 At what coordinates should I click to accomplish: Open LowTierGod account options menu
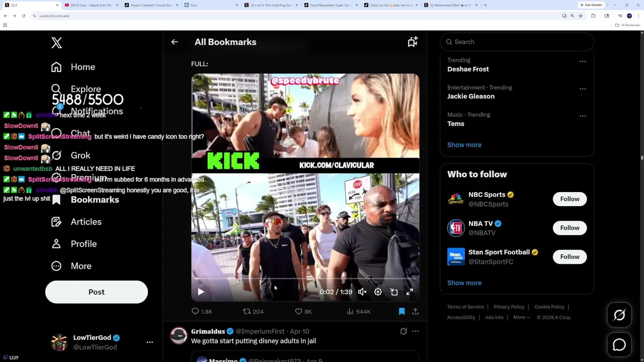coord(149,342)
